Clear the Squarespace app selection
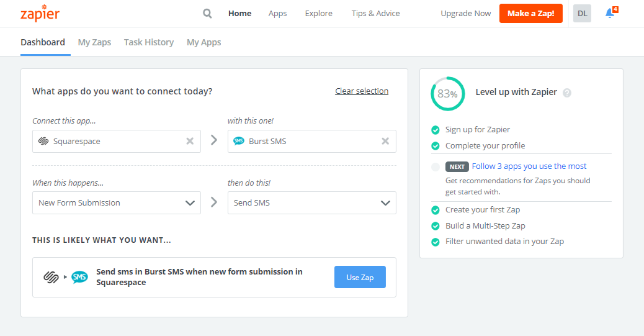Screen dimensions: 644x336 click(190, 141)
